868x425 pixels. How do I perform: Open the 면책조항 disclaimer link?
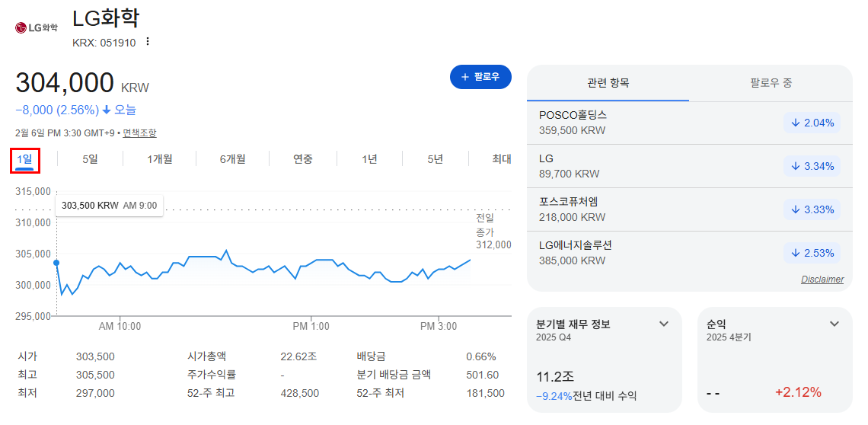(139, 133)
